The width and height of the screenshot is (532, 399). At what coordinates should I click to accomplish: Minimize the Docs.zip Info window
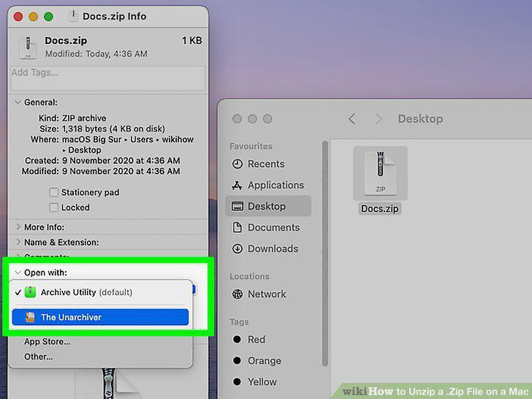[34, 16]
